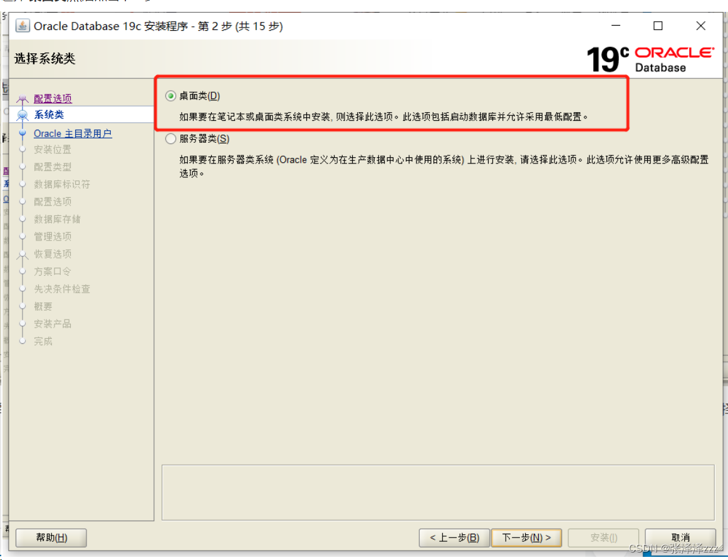Click the 概要 step text
Image resolution: width=728 pixels, height=560 pixels.
pos(43,306)
